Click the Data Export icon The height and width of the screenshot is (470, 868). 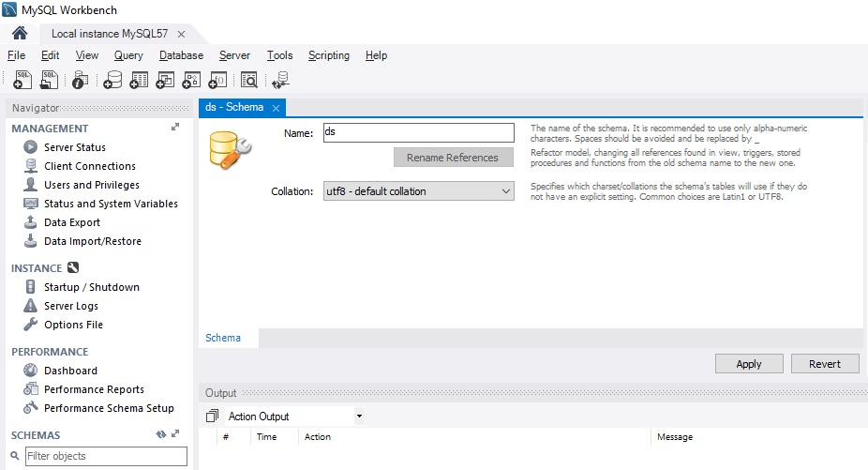[x=30, y=221]
